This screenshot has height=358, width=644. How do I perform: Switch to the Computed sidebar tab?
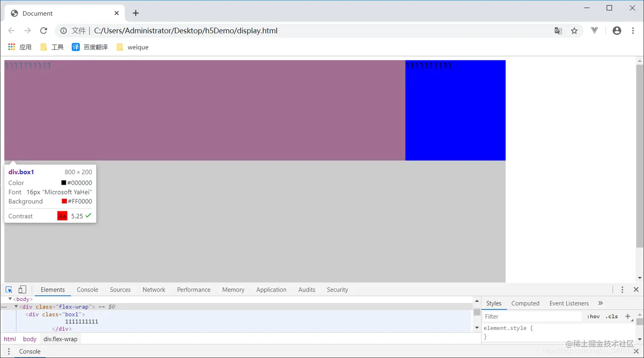[525, 303]
